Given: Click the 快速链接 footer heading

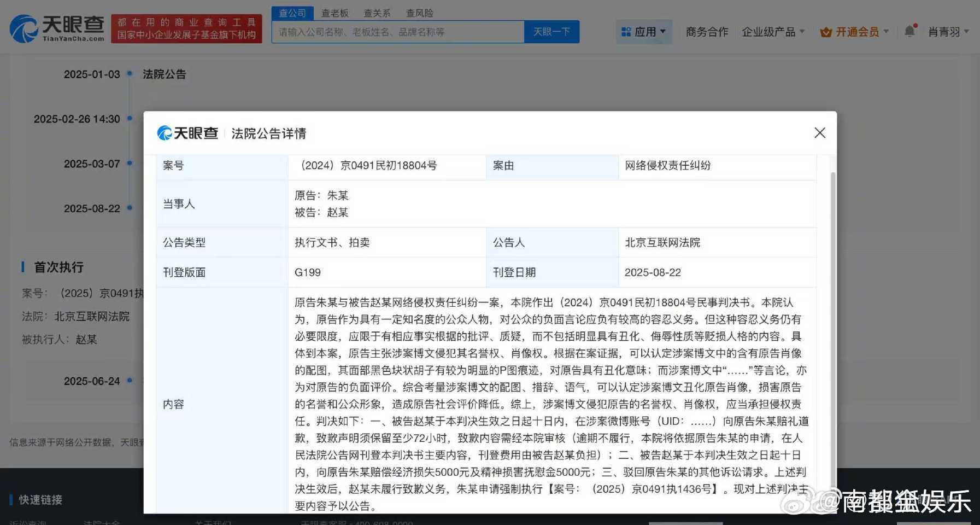Looking at the screenshot, I should point(40,499).
